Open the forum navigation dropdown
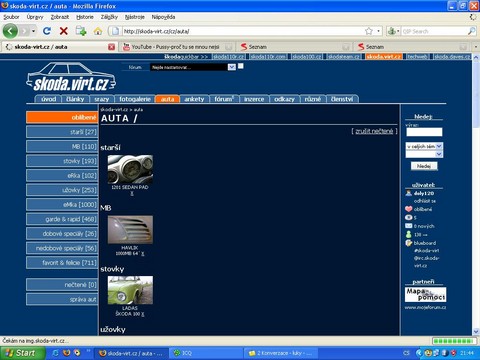The height and width of the screenshot is (360, 480). [193, 67]
